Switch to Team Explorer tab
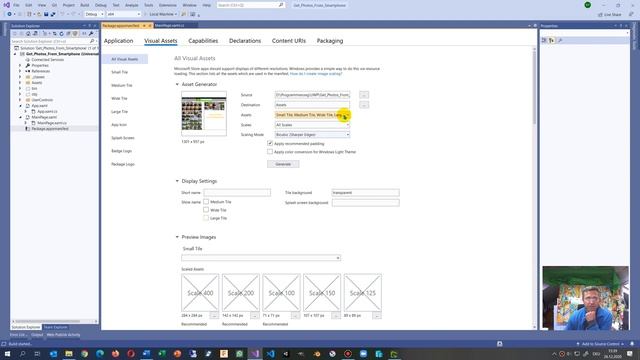 click(x=55, y=327)
